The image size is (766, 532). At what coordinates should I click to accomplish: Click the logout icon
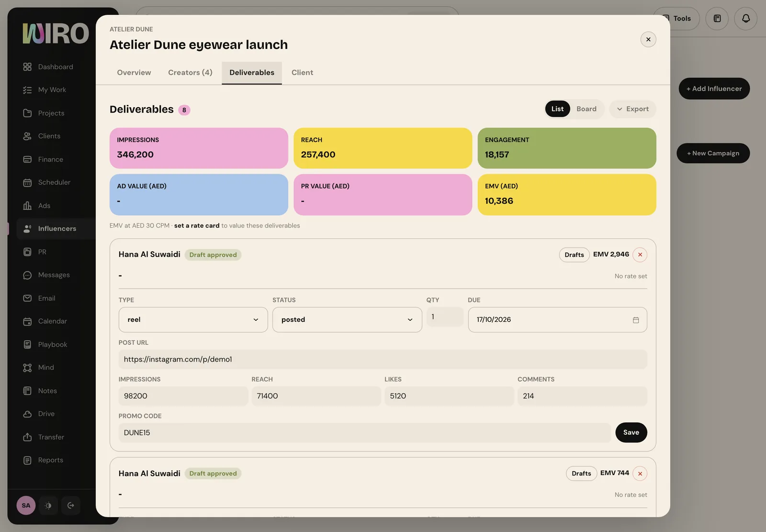point(71,505)
